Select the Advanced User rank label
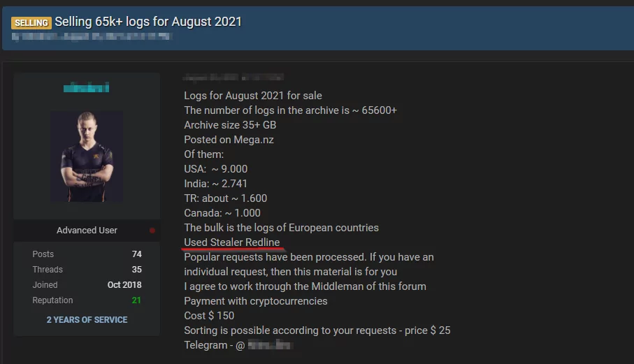634x364 pixels. pos(87,231)
